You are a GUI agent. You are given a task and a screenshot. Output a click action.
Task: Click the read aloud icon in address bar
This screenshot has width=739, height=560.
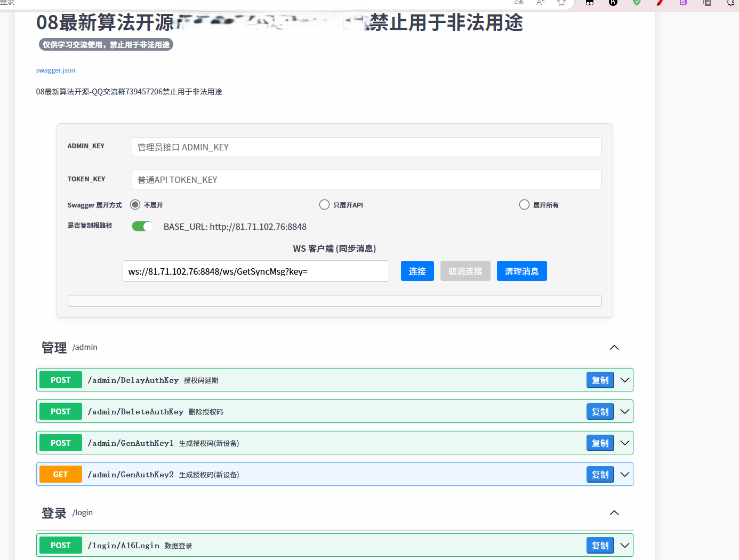(x=540, y=3)
